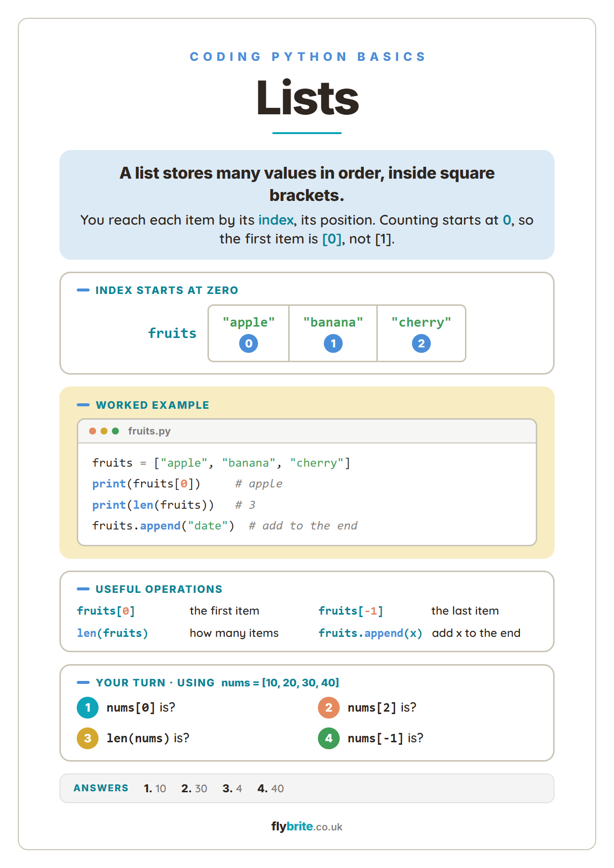Click the index 1 badge under "banana"
The width and height of the screenshot is (614, 868).
[x=333, y=343]
